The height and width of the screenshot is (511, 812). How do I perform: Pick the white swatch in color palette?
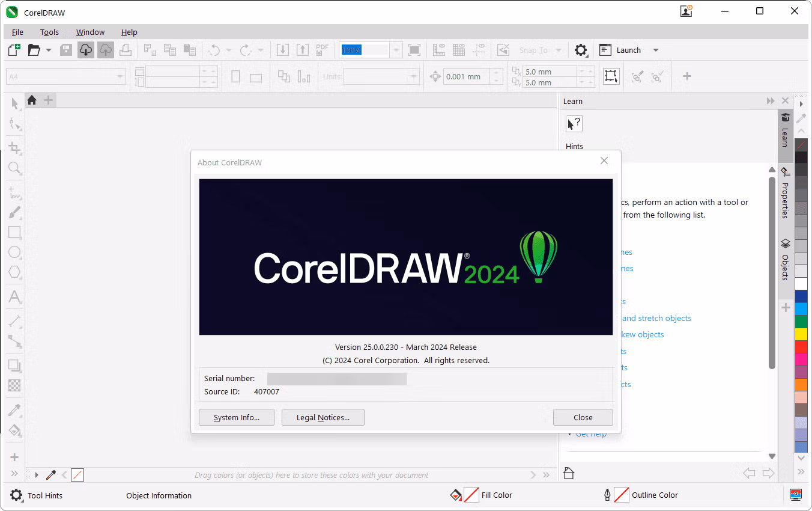(801, 284)
